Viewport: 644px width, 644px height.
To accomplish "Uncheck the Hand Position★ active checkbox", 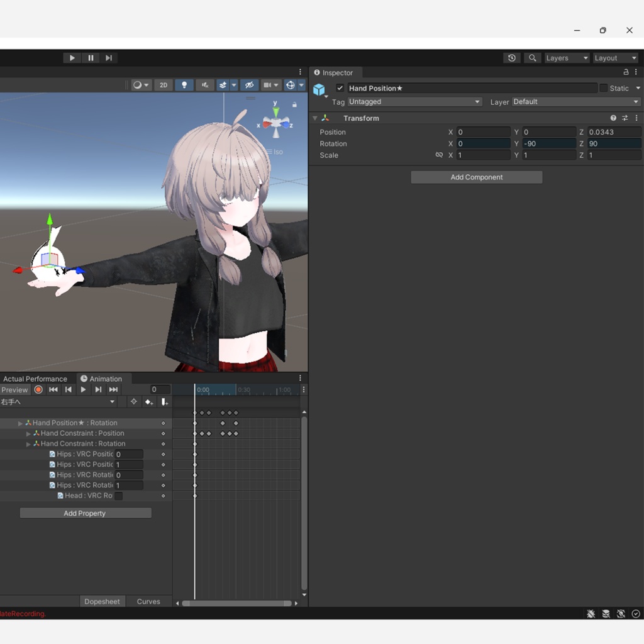I will (340, 88).
